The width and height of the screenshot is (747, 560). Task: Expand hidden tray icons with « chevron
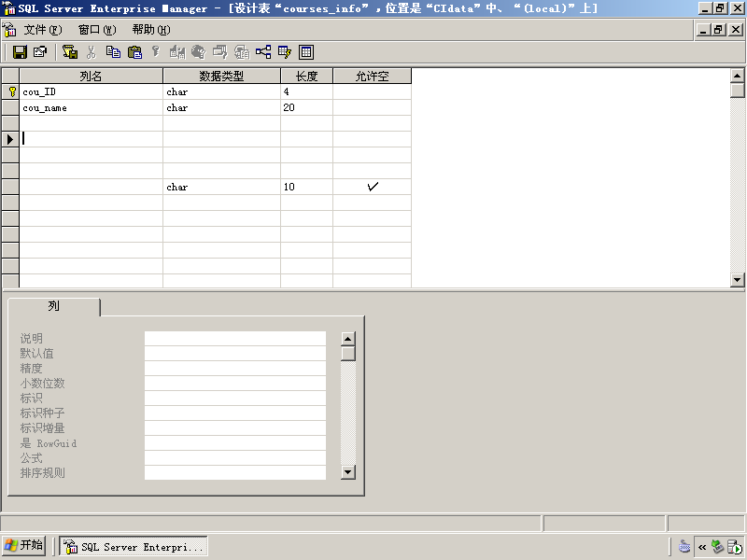pyautogui.click(x=702, y=547)
